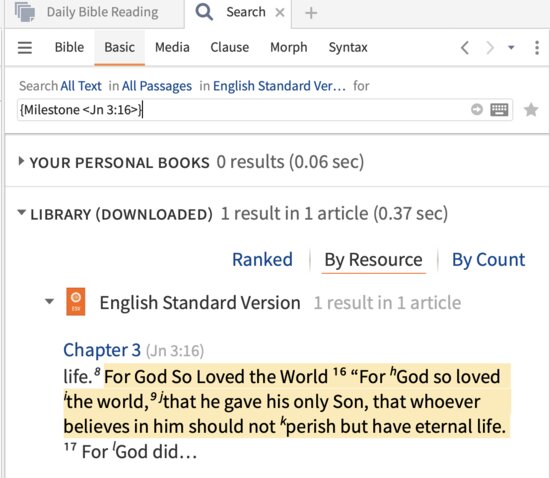
Task: Change the English Standard Ver… resource selection
Action: pyautogui.click(x=279, y=86)
